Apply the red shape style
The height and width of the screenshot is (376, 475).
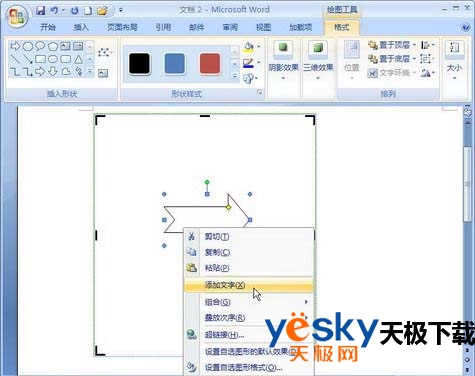pyautogui.click(x=210, y=64)
